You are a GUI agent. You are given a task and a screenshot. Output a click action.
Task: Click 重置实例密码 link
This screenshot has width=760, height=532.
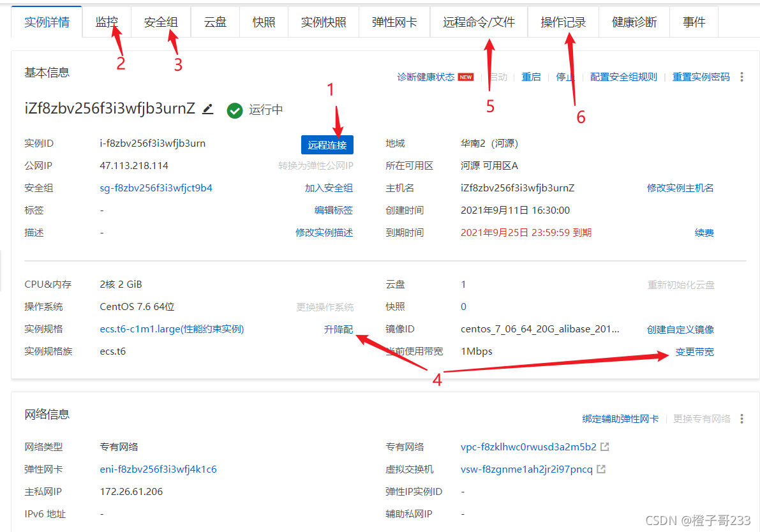[701, 77]
